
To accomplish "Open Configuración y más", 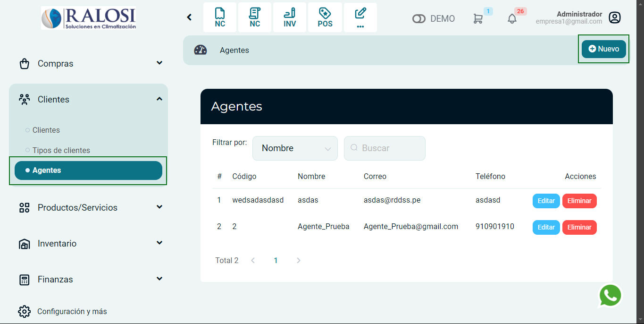I will (72, 311).
